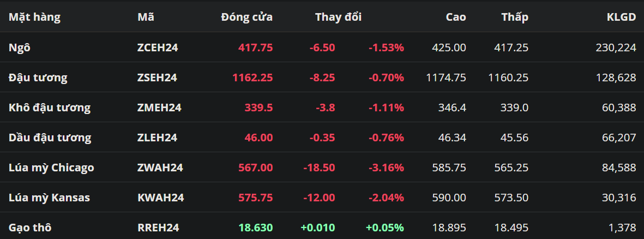644x239 pixels.
Task: Click the -3.16% change for Chicago wheat
Action: tap(386, 168)
